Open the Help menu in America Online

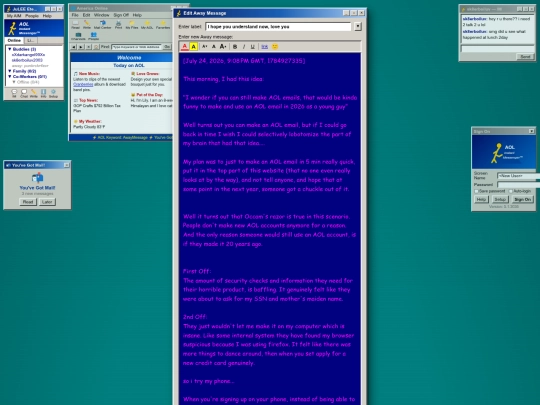(x=137, y=15)
